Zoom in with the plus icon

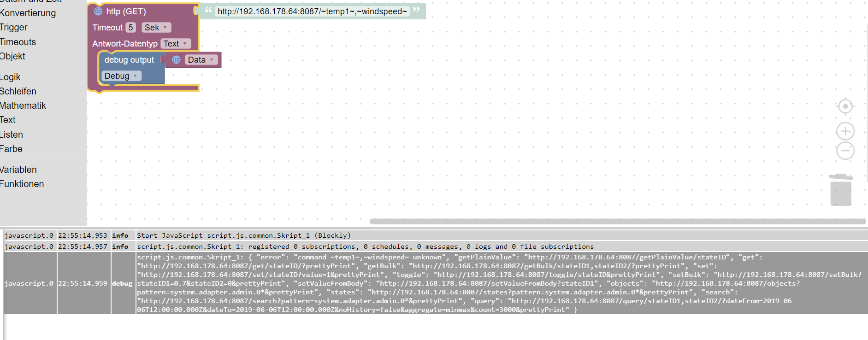845,131
